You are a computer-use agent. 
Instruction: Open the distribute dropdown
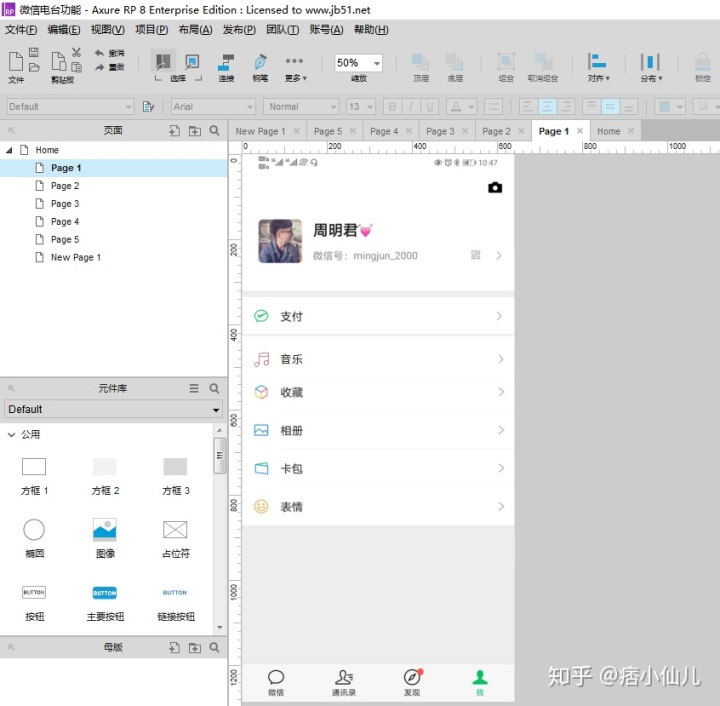pyautogui.click(x=651, y=67)
